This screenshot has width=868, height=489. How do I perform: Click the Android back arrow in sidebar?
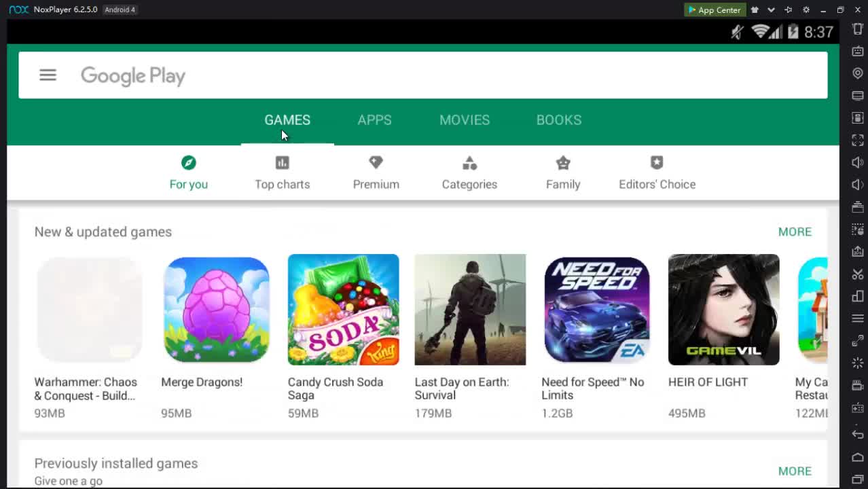(x=858, y=435)
